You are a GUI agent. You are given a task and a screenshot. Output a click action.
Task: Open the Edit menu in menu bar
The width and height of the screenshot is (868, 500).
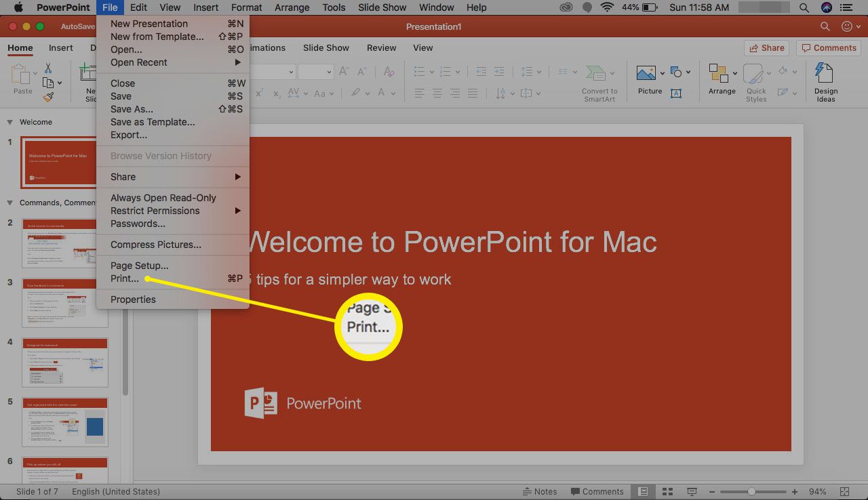pyautogui.click(x=138, y=7)
